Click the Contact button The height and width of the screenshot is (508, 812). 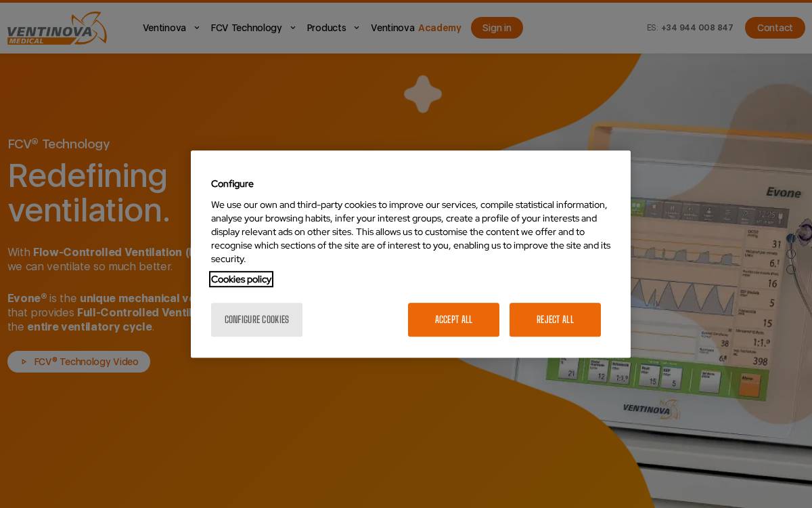pyautogui.click(x=775, y=28)
